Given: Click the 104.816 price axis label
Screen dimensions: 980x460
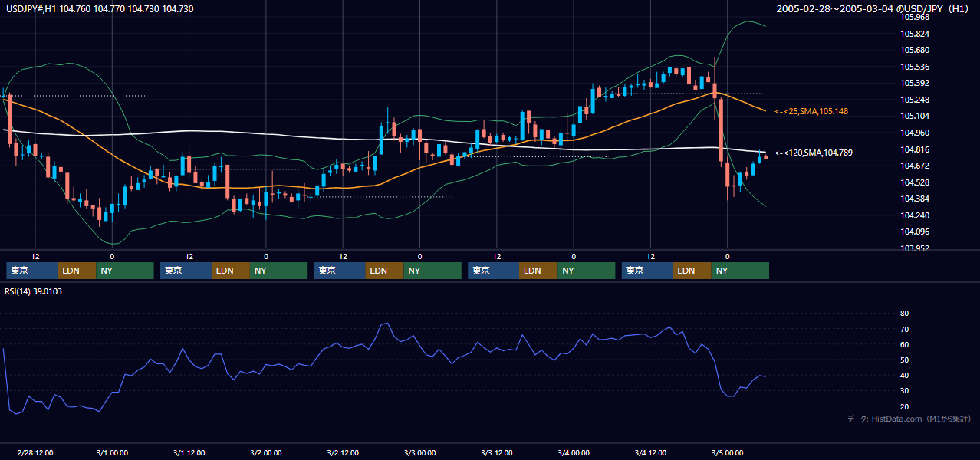Looking at the screenshot, I should click(x=915, y=149).
